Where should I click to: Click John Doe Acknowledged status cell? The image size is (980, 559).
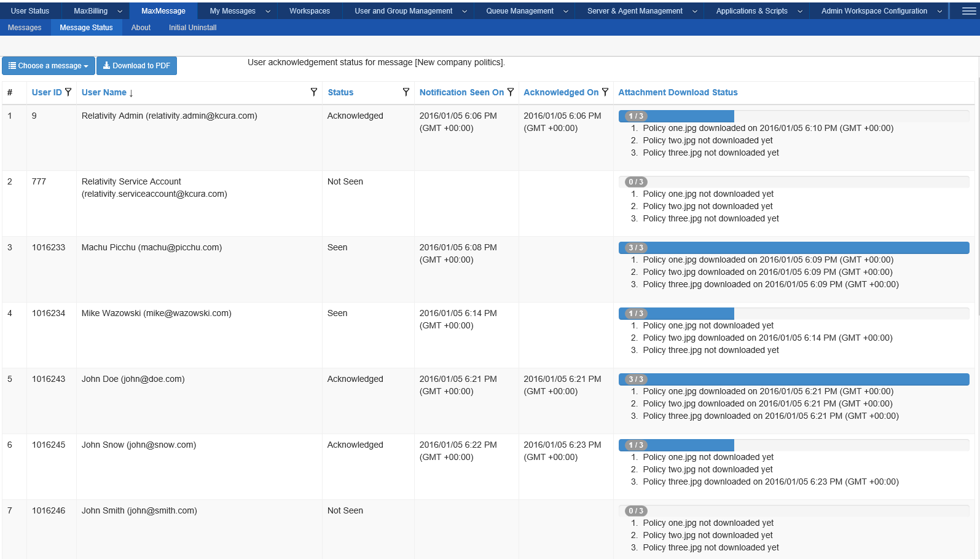(x=368, y=401)
